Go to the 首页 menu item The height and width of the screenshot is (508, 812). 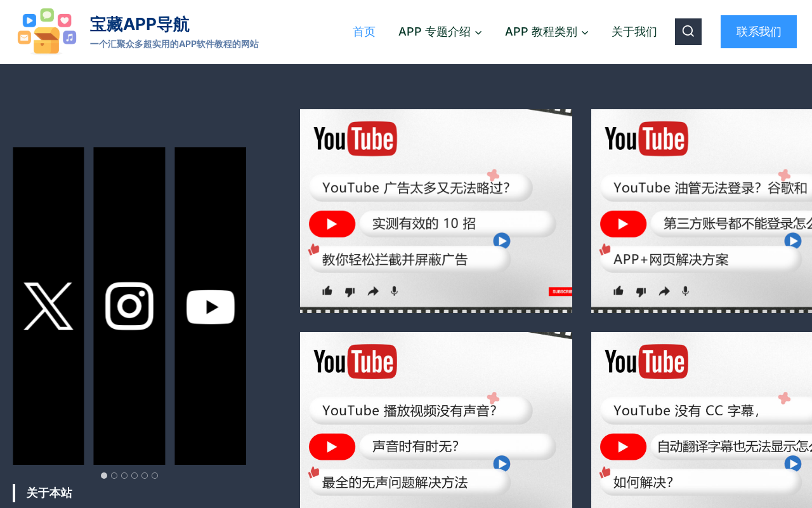coord(364,32)
